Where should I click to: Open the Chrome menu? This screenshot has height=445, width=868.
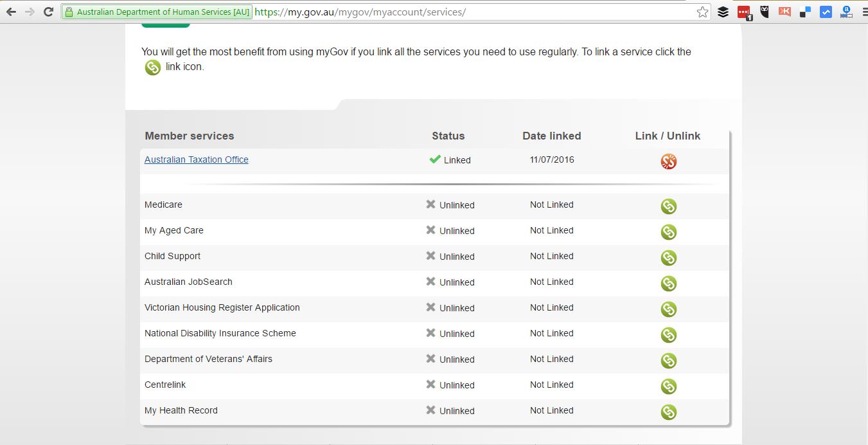[x=864, y=12]
